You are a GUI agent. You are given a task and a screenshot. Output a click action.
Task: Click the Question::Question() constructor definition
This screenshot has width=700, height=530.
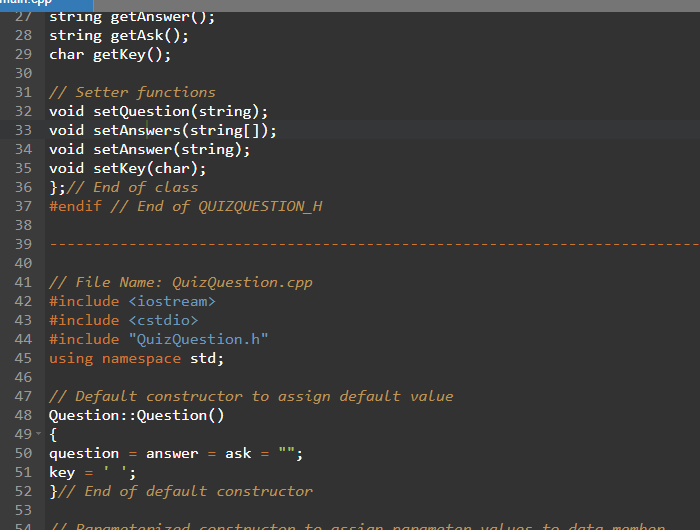(136, 416)
